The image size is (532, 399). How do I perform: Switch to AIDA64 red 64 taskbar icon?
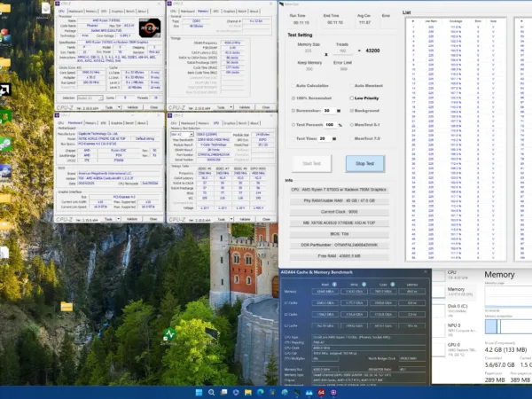pyautogui.click(x=321, y=392)
